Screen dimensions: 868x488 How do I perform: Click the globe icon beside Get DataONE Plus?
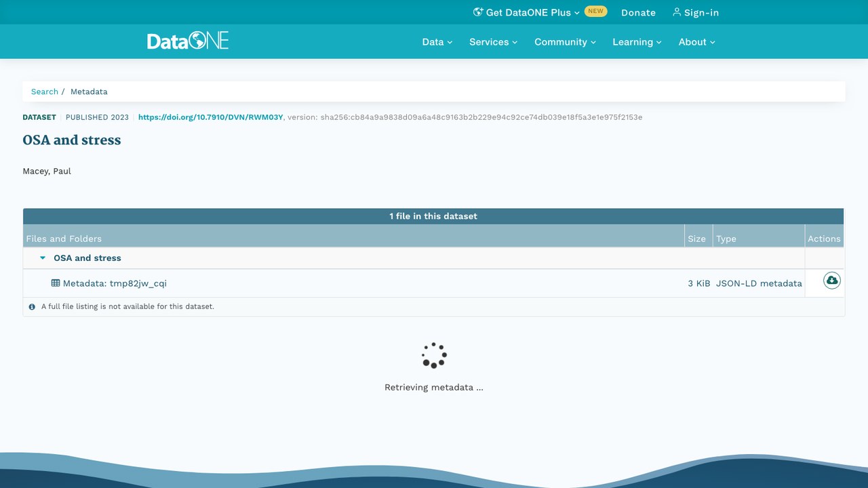(478, 12)
